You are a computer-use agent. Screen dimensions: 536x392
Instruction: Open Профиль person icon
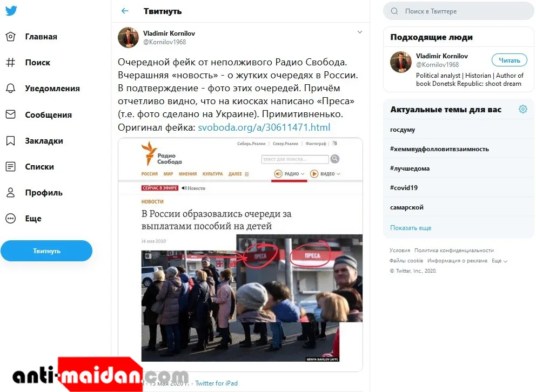tap(11, 193)
